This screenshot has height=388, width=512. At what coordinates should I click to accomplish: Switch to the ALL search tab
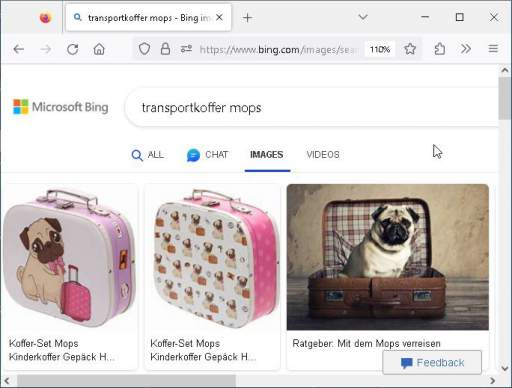147,155
